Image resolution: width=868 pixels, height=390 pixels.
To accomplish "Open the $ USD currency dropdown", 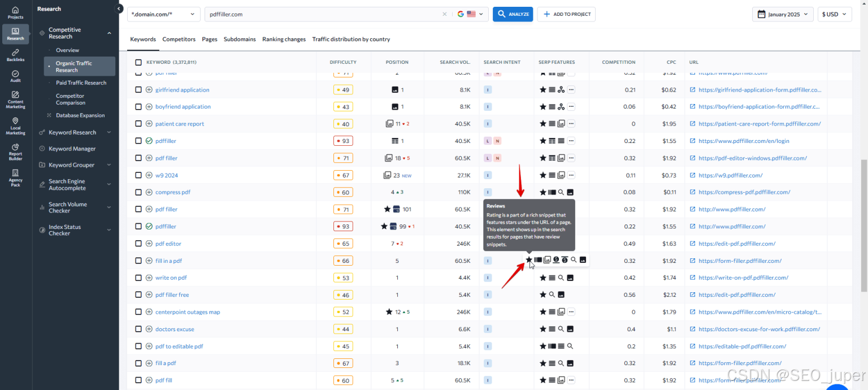I will click(835, 14).
